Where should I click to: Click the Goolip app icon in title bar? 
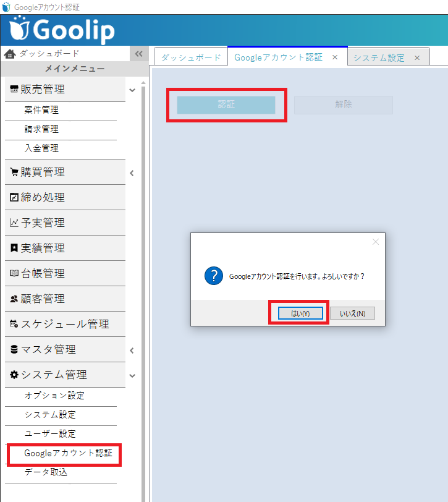(6, 7)
